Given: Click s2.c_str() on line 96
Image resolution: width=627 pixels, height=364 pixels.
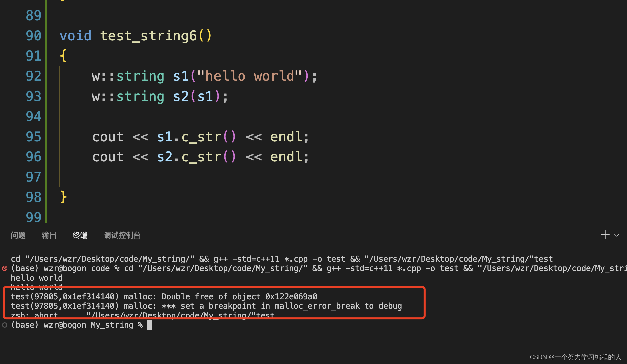Looking at the screenshot, I should (197, 157).
